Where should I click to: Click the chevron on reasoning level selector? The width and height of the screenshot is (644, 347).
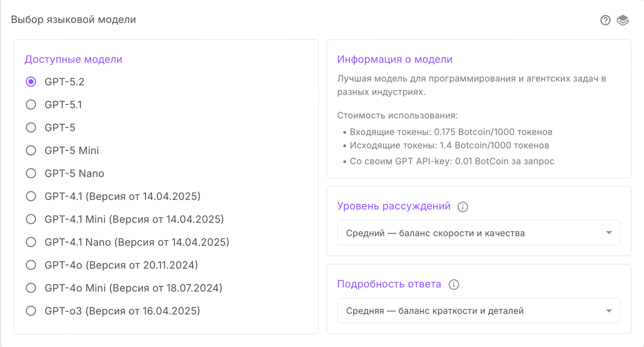pos(609,232)
